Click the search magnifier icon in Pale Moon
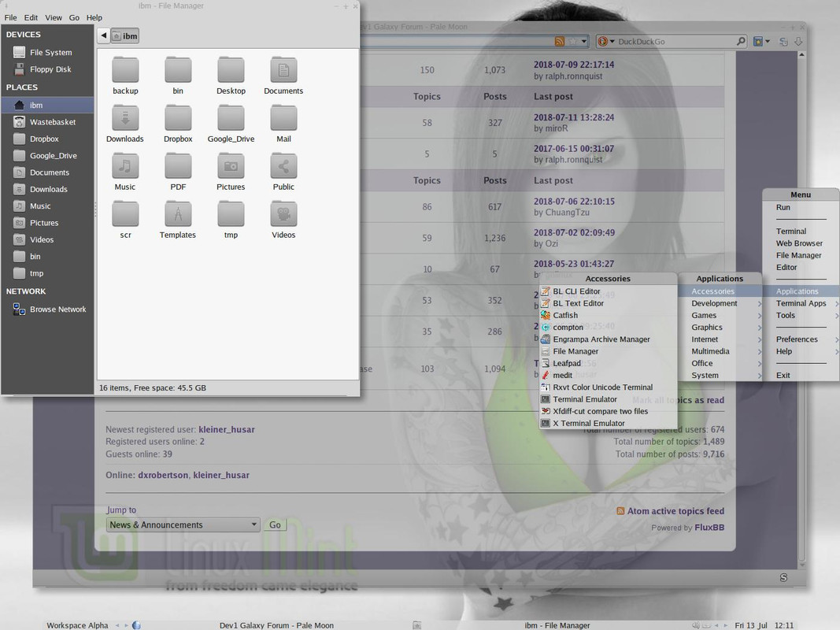 click(741, 41)
